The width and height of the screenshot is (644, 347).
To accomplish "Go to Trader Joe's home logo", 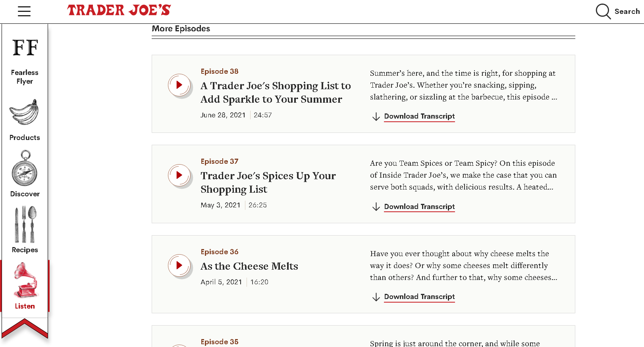I will point(119,10).
